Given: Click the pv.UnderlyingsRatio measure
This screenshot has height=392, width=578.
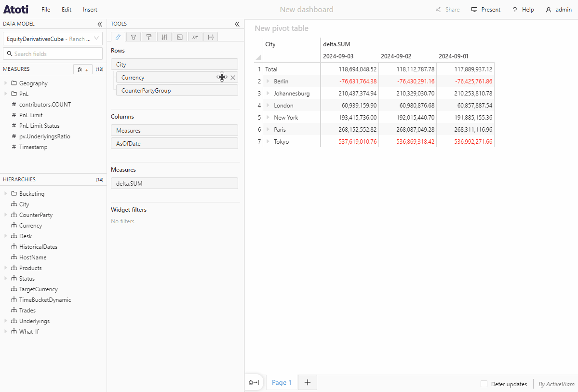Looking at the screenshot, I should click(45, 136).
